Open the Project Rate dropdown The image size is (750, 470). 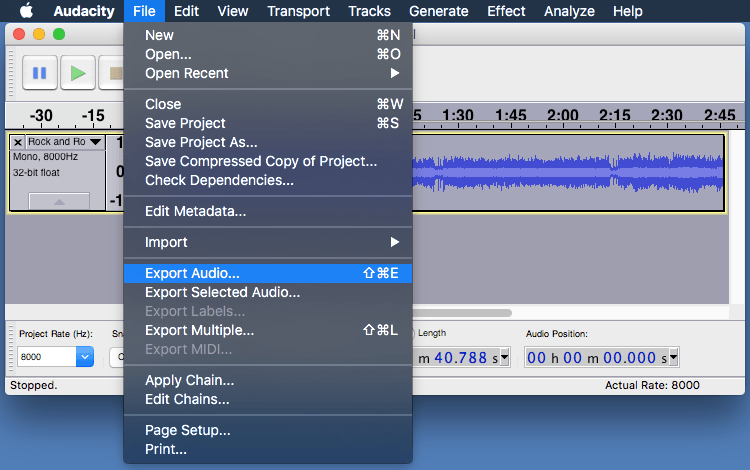point(85,357)
